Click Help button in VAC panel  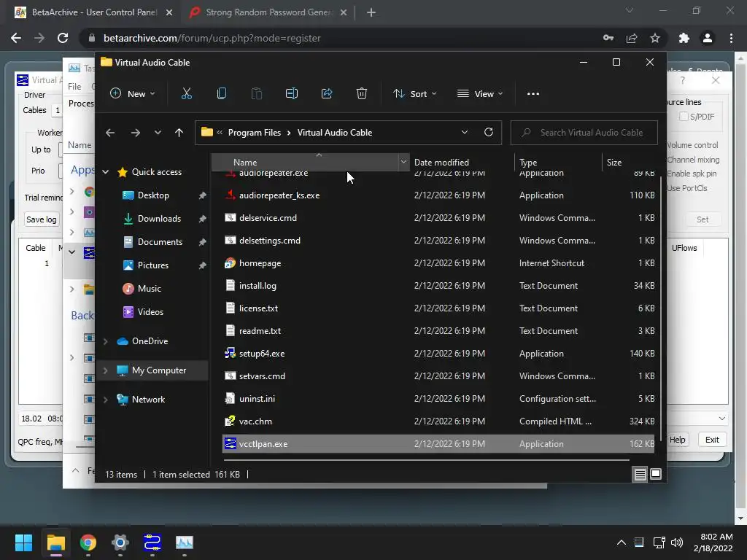click(x=678, y=440)
